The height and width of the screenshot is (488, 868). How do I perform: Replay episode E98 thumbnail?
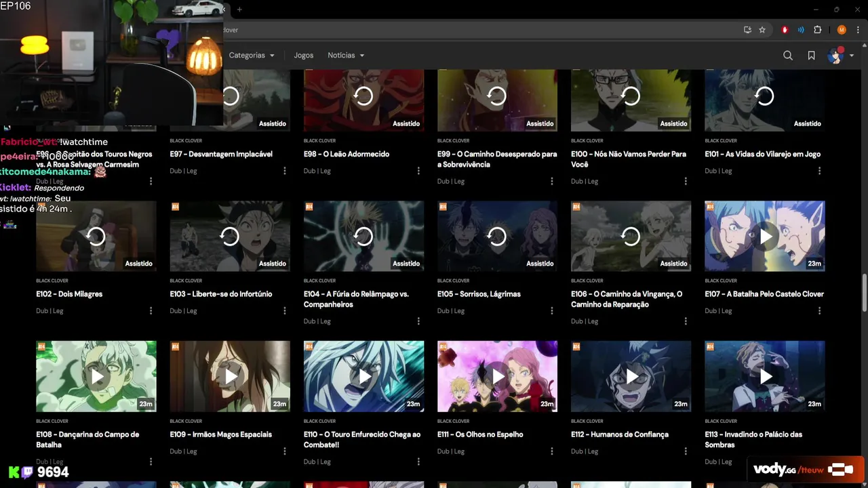click(x=363, y=100)
